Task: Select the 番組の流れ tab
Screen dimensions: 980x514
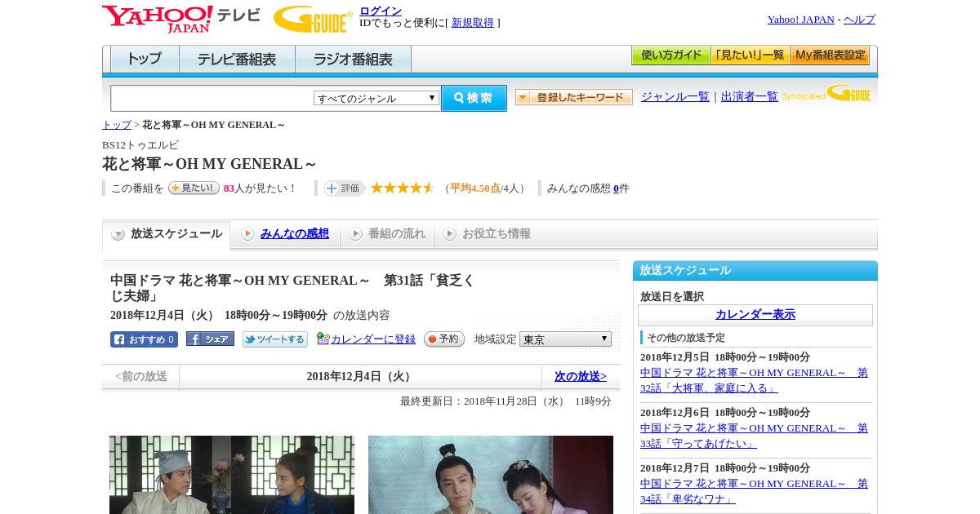Action: pos(387,234)
